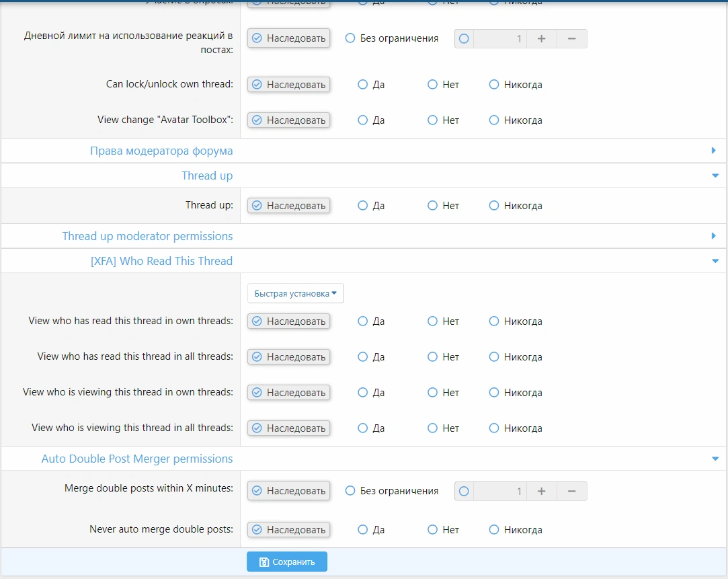728x579 pixels.
Task: Select Никогда for View change Avatar Toolbox
Action: pyautogui.click(x=494, y=120)
